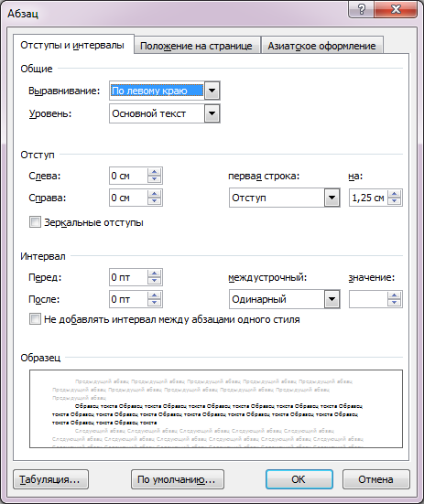Decrease the Слева indent value
This screenshot has height=504, width=424.
155,179
